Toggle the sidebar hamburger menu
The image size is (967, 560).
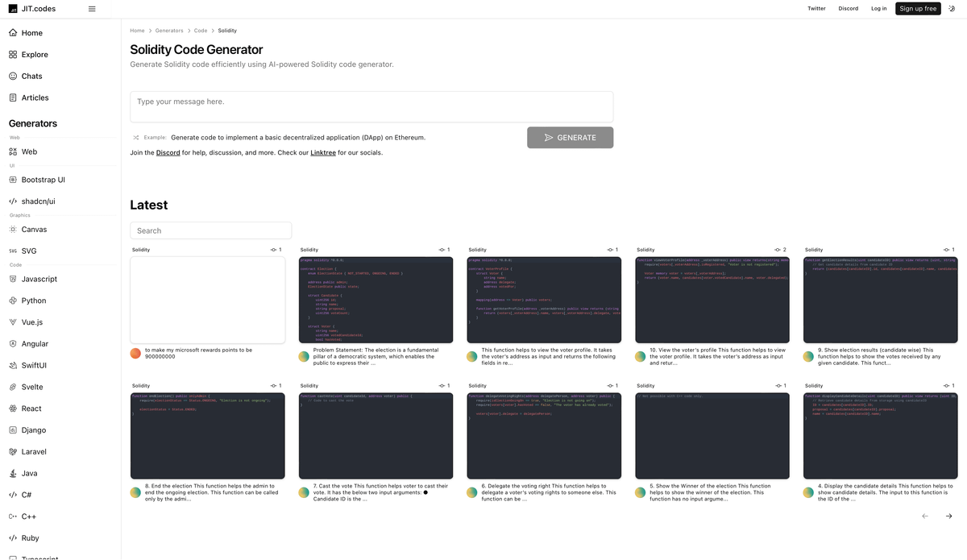coord(92,9)
